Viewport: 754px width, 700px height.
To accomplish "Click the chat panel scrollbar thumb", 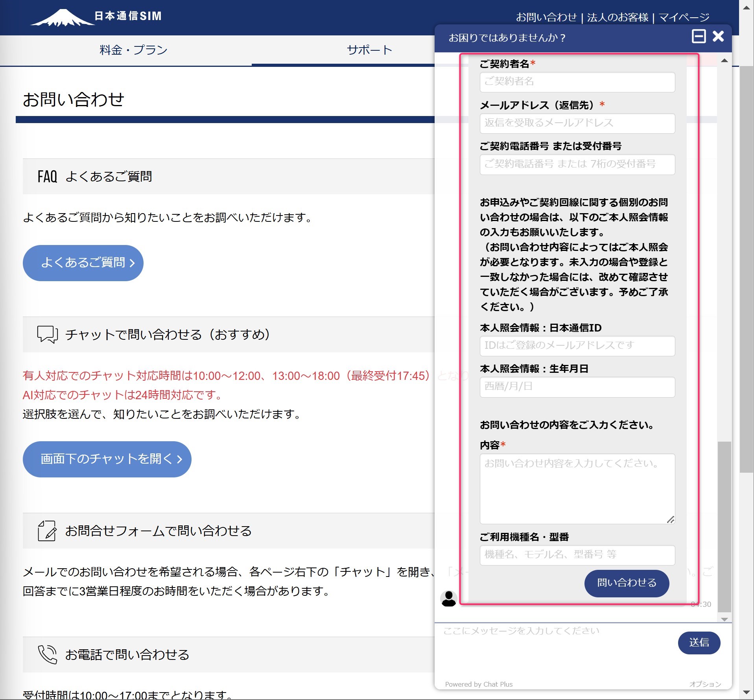I will pos(724,527).
